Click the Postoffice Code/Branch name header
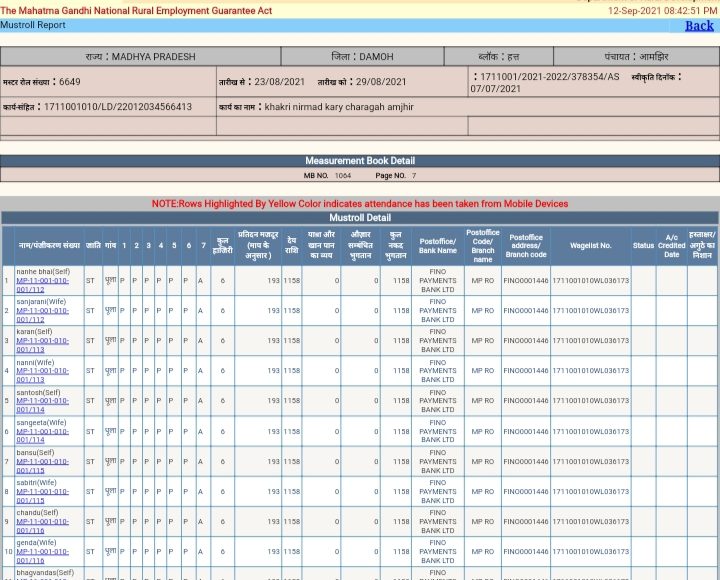 pos(483,246)
